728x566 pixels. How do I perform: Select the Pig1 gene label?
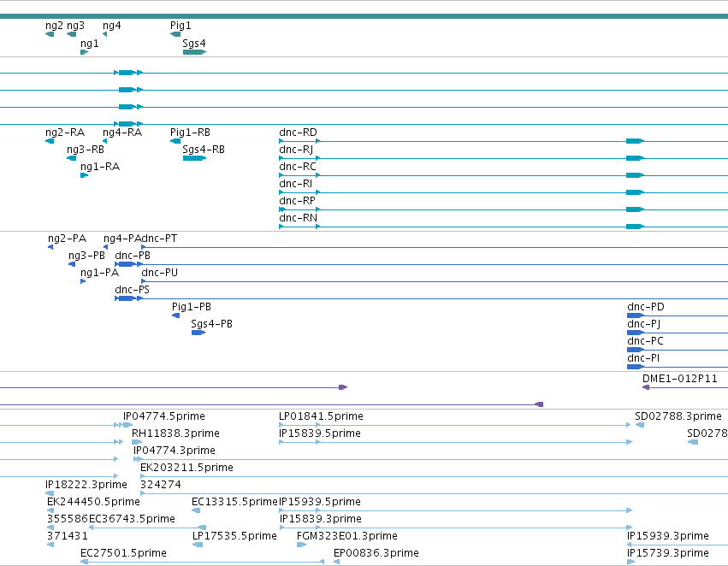(181, 26)
